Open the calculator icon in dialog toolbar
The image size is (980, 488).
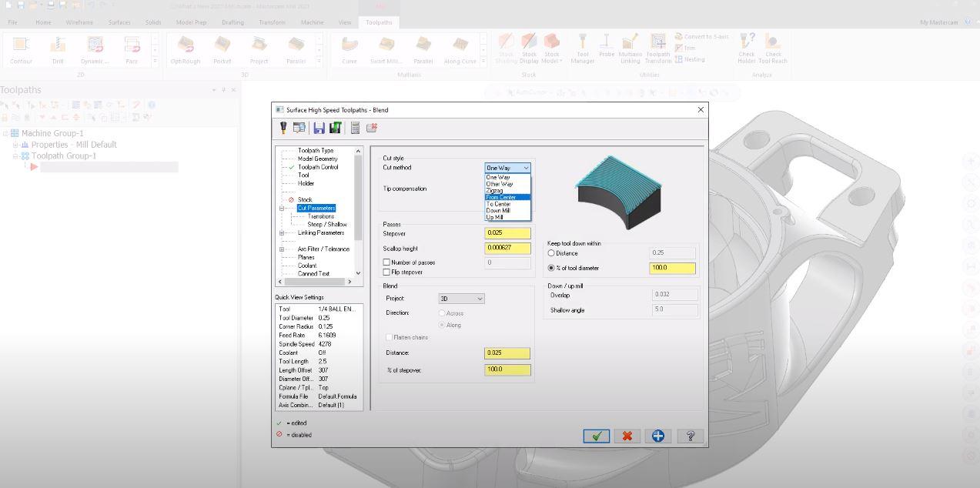(355, 128)
